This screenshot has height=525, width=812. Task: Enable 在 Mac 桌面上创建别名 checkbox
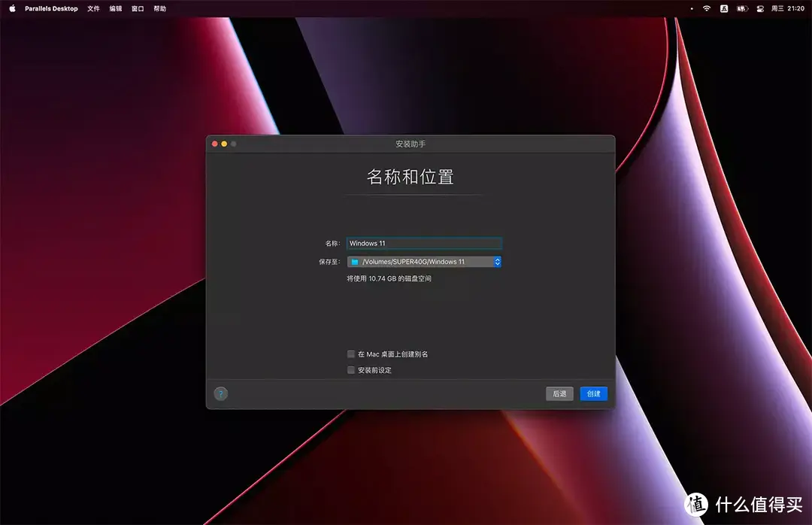[351, 354]
